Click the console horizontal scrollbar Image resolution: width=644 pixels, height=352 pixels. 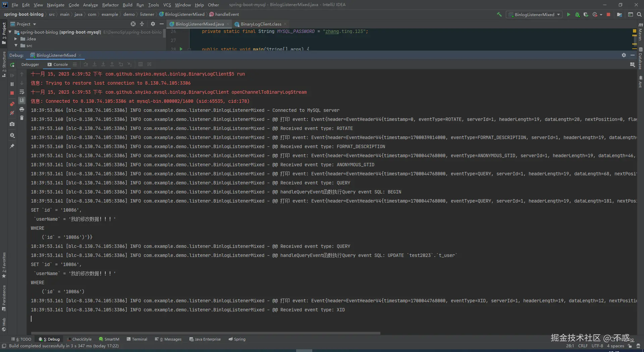(x=205, y=333)
